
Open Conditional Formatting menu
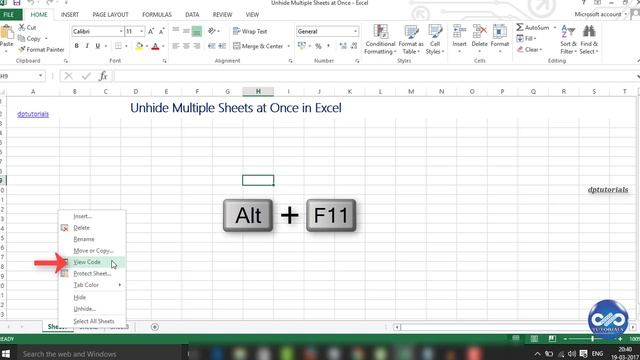coord(380,39)
